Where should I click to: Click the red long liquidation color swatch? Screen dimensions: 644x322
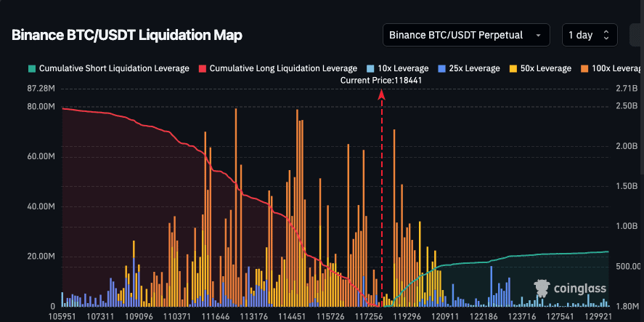[x=202, y=68]
